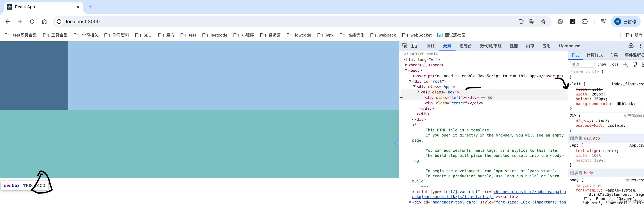Open DevTools settings gear
Image resolution: width=644 pixels, height=205 pixels.
click(631, 46)
